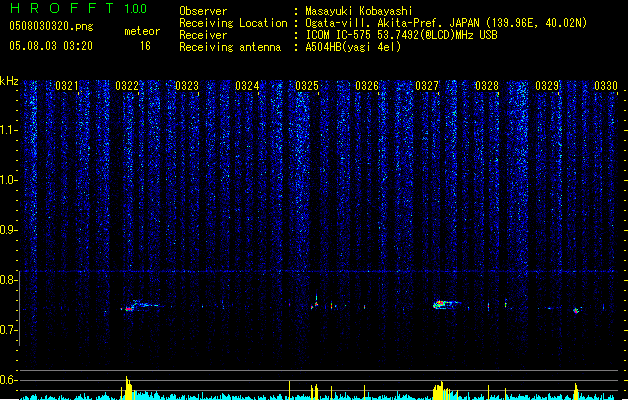Click the meteor count value 16
The height and width of the screenshot is (400, 629).
[x=145, y=46]
